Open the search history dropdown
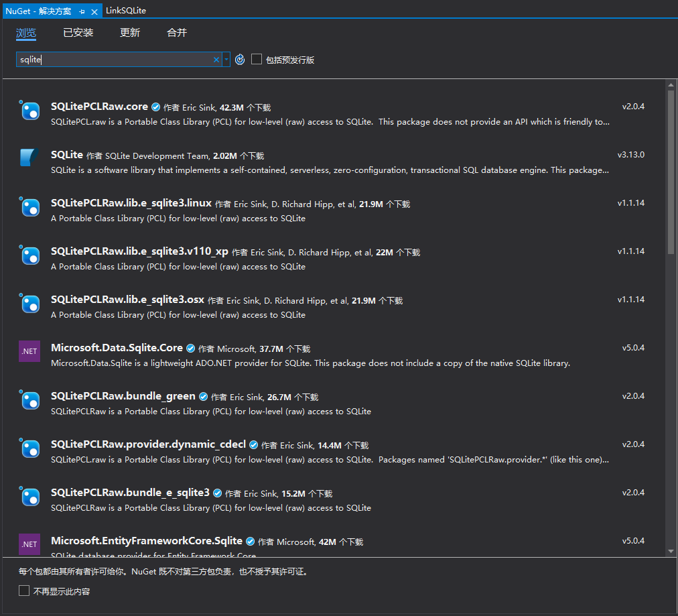 pyautogui.click(x=226, y=59)
